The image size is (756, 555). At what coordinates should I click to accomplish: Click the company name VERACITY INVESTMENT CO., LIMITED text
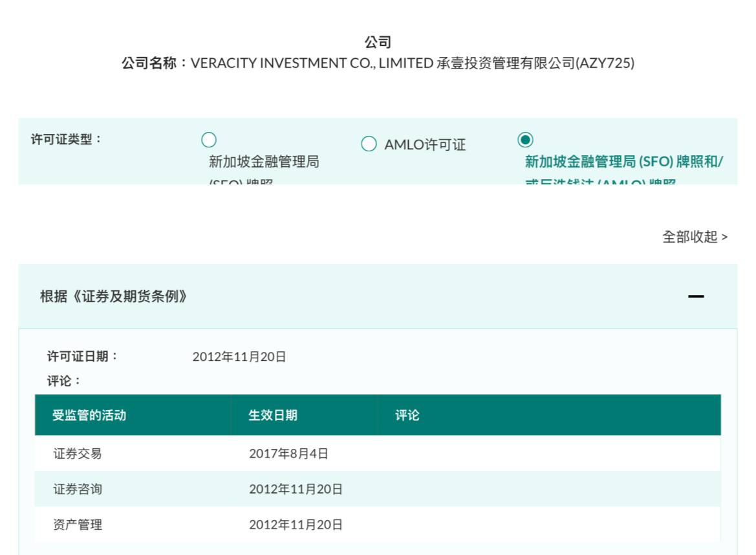[x=312, y=63]
